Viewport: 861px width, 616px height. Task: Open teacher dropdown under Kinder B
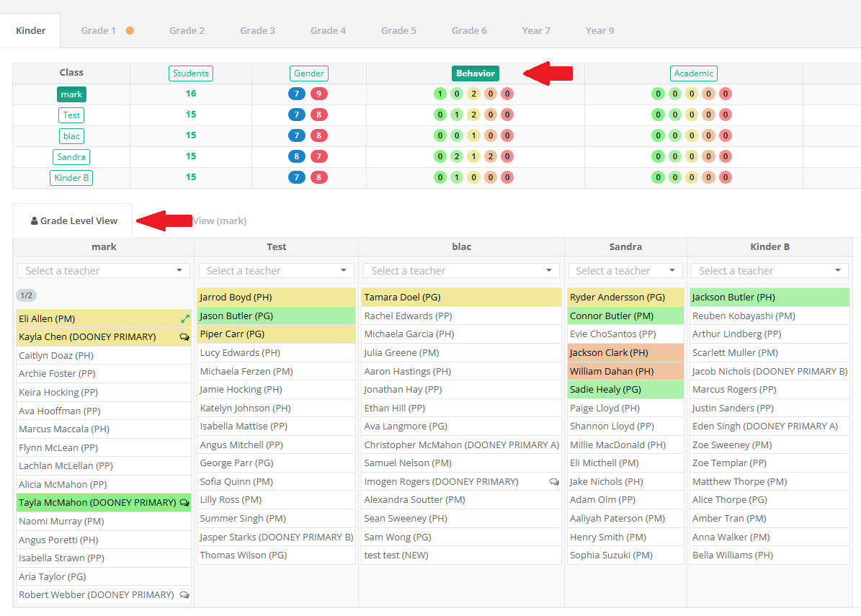pyautogui.click(x=769, y=271)
